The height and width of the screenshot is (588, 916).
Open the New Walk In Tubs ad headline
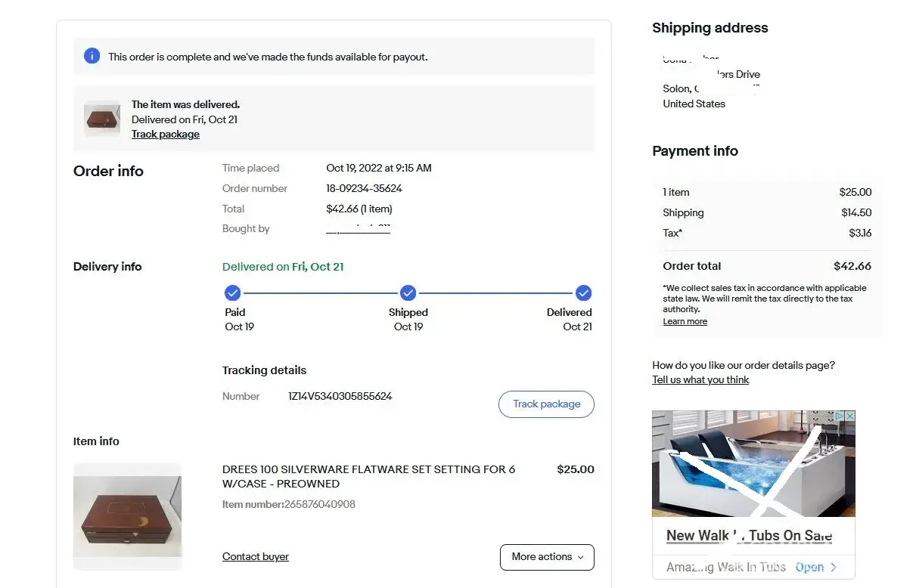pyautogui.click(x=749, y=536)
